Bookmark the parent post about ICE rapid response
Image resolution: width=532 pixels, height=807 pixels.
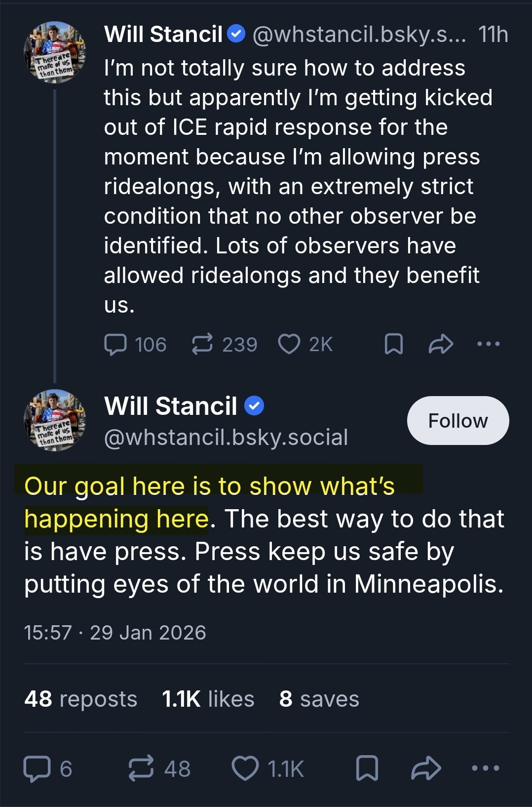tap(393, 344)
